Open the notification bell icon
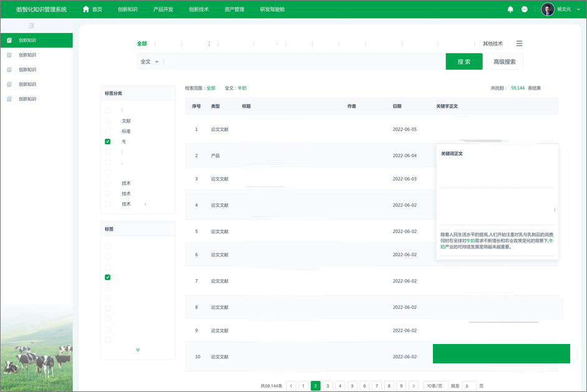 coord(510,9)
